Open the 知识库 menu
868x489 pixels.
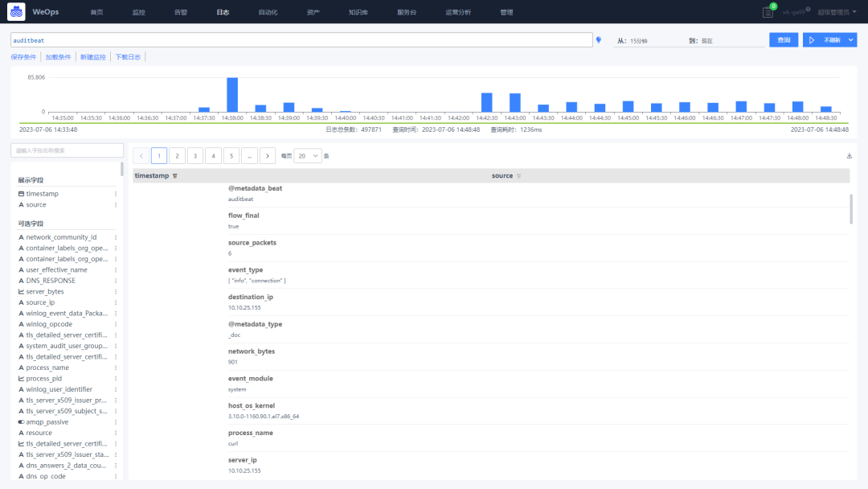click(358, 12)
